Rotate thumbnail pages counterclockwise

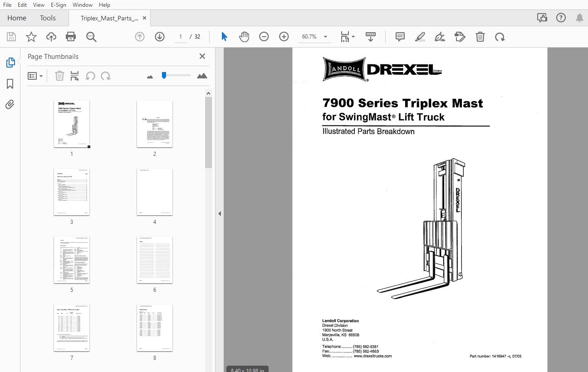90,76
